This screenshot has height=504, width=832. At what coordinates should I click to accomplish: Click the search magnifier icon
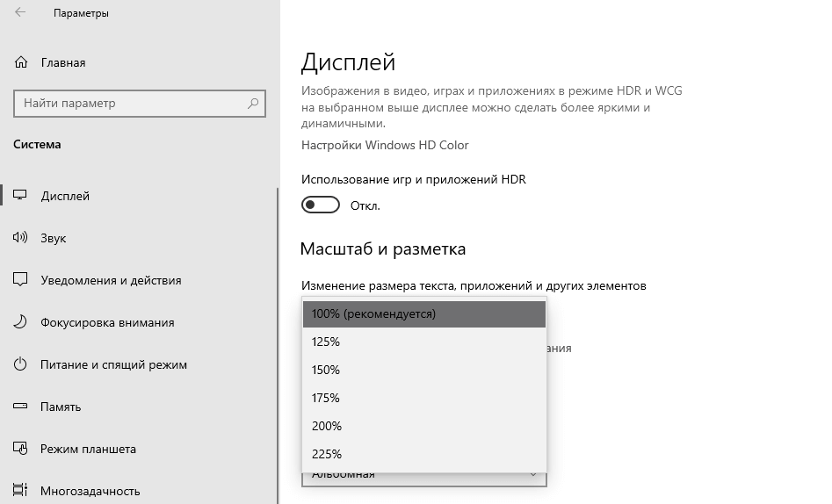(253, 103)
